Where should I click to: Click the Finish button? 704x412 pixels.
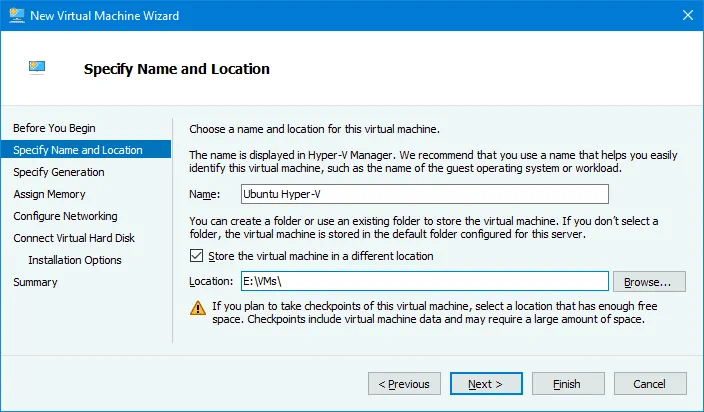tap(566, 383)
